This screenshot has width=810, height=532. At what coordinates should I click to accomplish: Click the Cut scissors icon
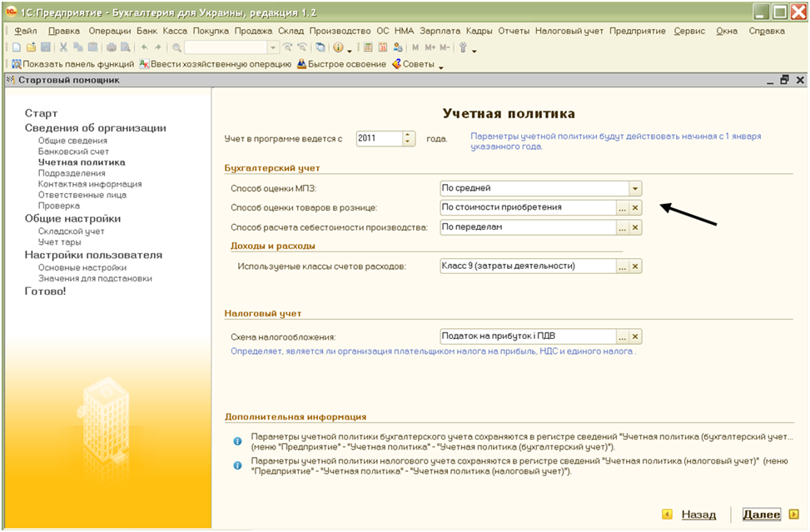click(63, 47)
